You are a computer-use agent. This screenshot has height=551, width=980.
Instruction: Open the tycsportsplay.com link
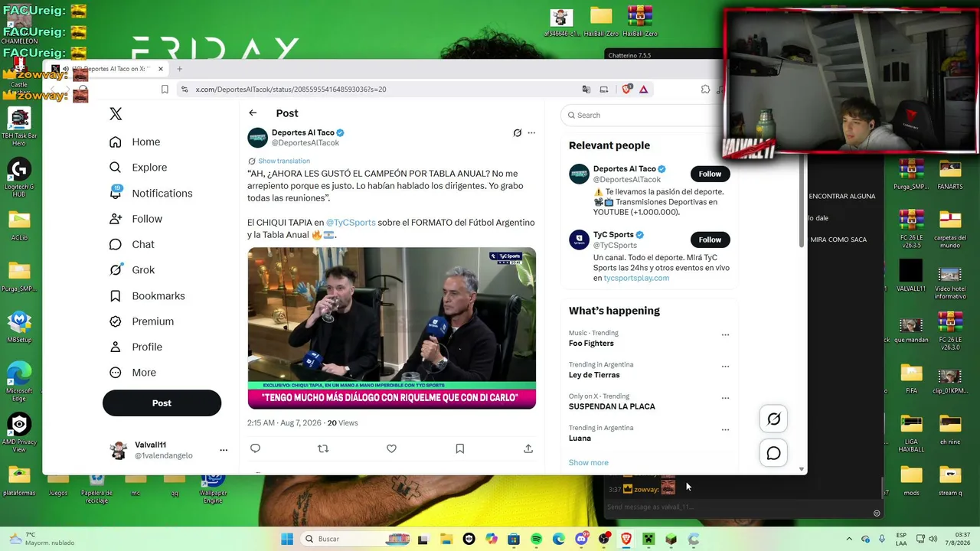pyautogui.click(x=636, y=278)
